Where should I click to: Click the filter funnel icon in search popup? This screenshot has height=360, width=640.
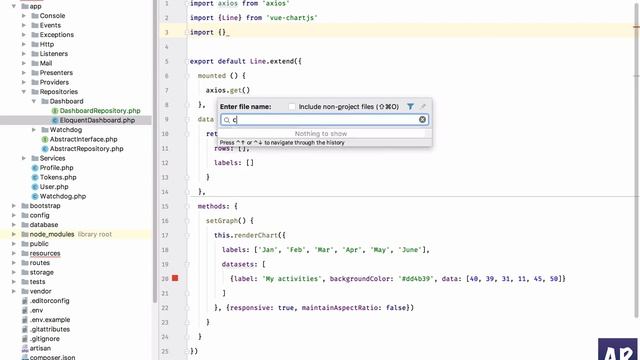pos(410,107)
